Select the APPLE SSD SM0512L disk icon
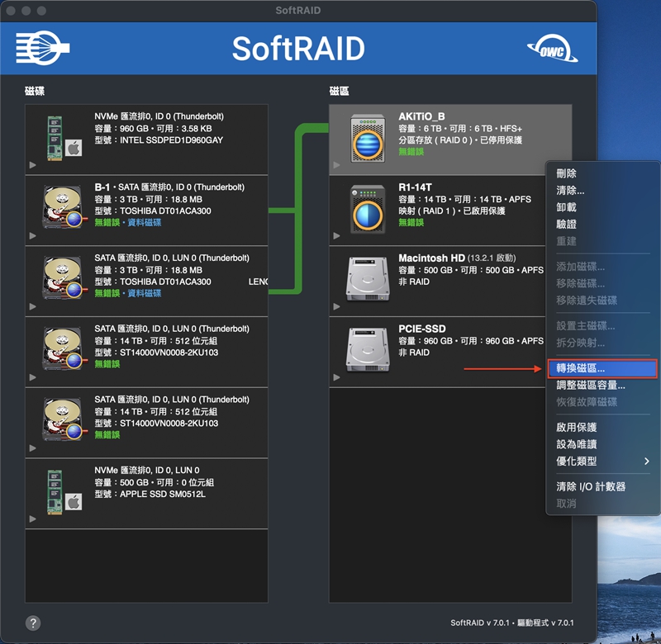Screen dimensions: 661x644 tap(64, 492)
